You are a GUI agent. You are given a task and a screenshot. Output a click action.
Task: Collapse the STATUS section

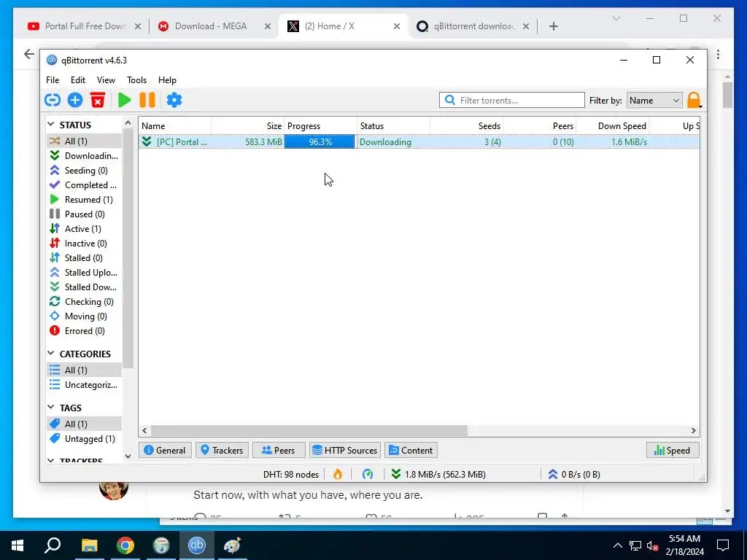(x=51, y=124)
